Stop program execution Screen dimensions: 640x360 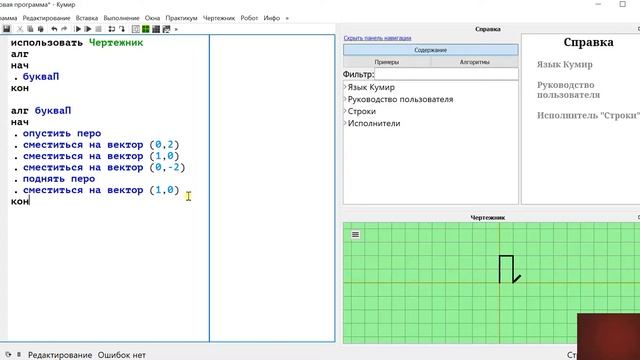pyautogui.click(x=98, y=29)
